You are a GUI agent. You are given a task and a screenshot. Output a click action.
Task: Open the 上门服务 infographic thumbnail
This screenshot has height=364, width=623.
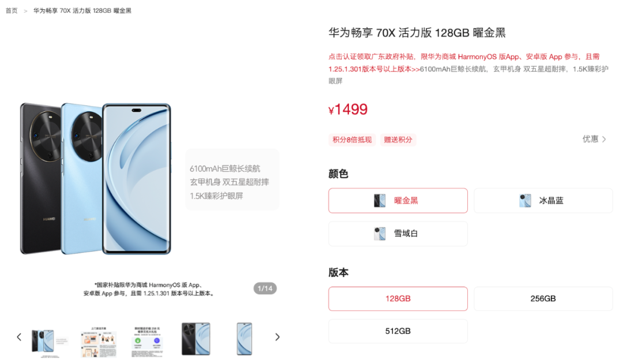tap(99, 342)
